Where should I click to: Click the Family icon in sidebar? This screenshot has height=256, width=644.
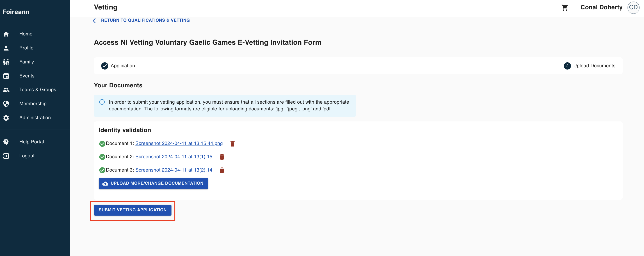[x=6, y=62]
